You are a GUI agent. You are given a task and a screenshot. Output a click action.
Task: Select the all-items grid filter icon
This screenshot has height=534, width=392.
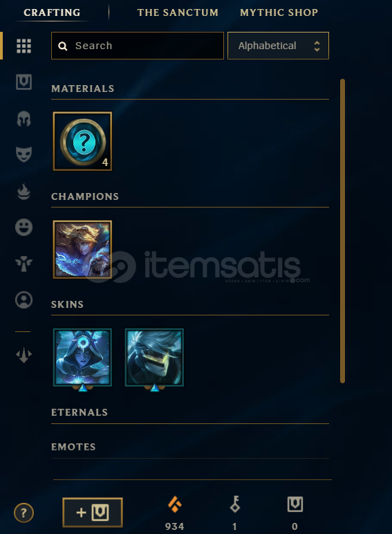tap(24, 46)
